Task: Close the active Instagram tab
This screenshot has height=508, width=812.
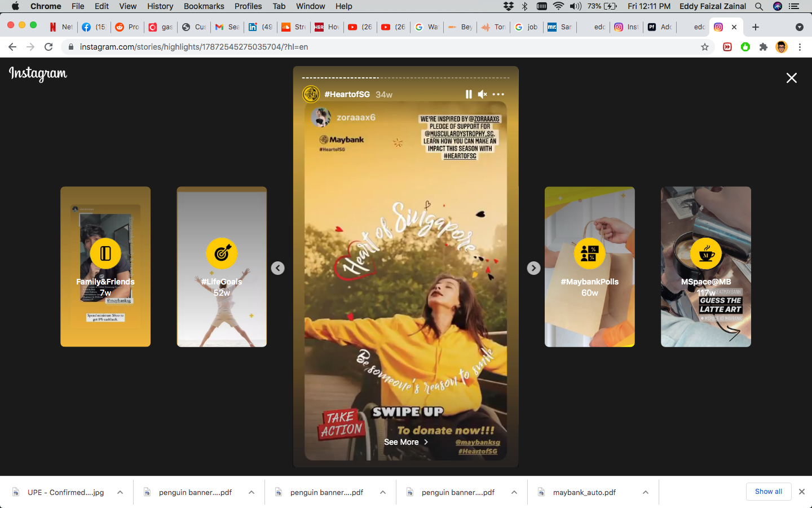Action: [734, 27]
